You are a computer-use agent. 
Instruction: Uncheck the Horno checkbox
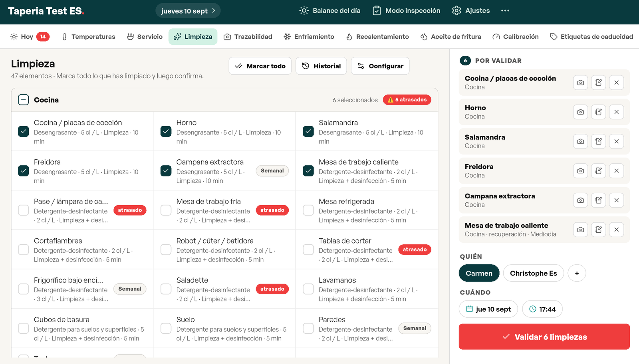166,131
